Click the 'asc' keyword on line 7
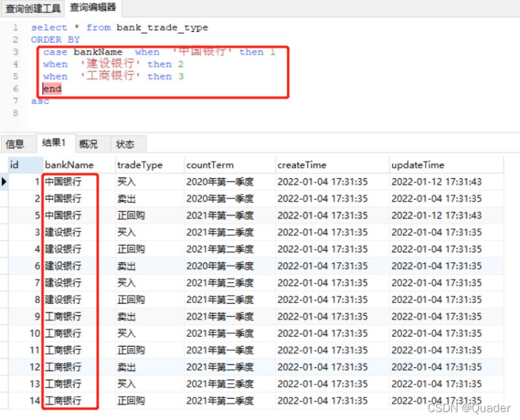Viewport: 520px width, 420px height. click(x=40, y=101)
